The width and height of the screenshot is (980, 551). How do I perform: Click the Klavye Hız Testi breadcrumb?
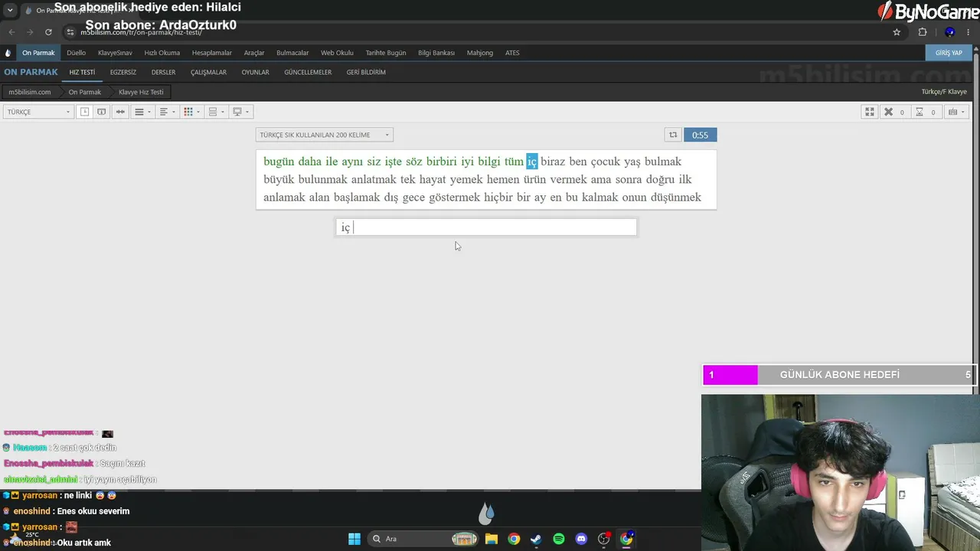(x=141, y=92)
